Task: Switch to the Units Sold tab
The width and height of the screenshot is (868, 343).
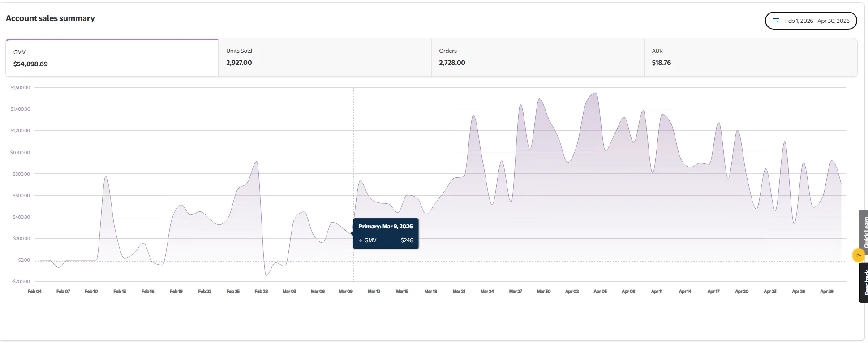Action: click(325, 58)
